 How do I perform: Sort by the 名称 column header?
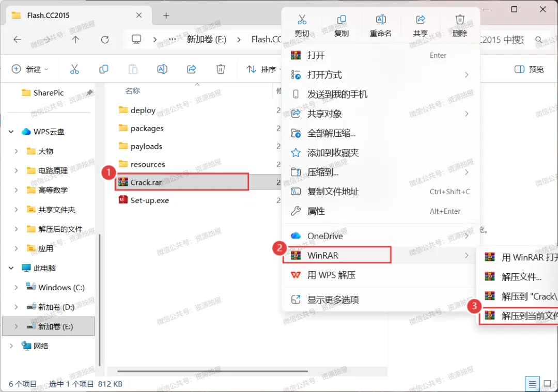click(x=133, y=91)
